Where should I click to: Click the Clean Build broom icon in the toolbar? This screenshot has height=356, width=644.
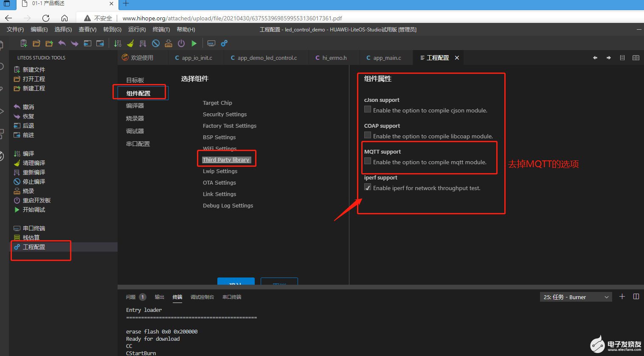tap(130, 43)
